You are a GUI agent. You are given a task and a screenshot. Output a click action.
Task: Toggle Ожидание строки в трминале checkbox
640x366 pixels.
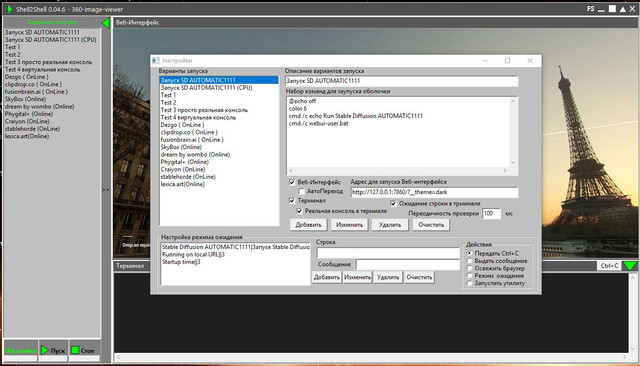click(393, 203)
